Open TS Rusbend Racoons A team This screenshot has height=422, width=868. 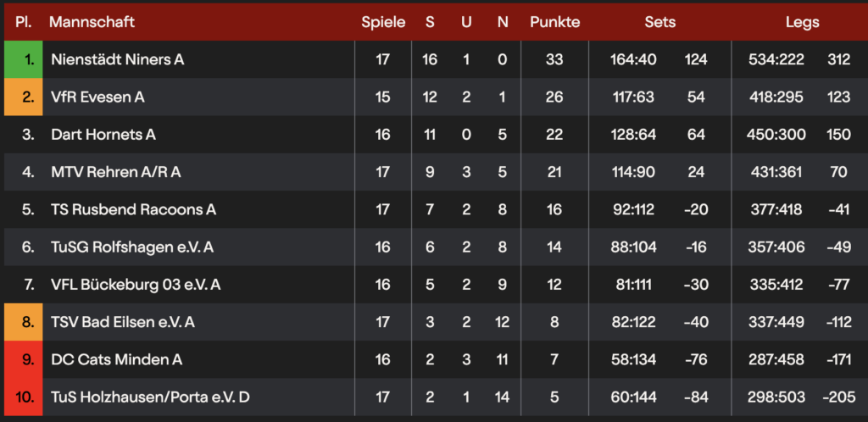[x=133, y=209]
